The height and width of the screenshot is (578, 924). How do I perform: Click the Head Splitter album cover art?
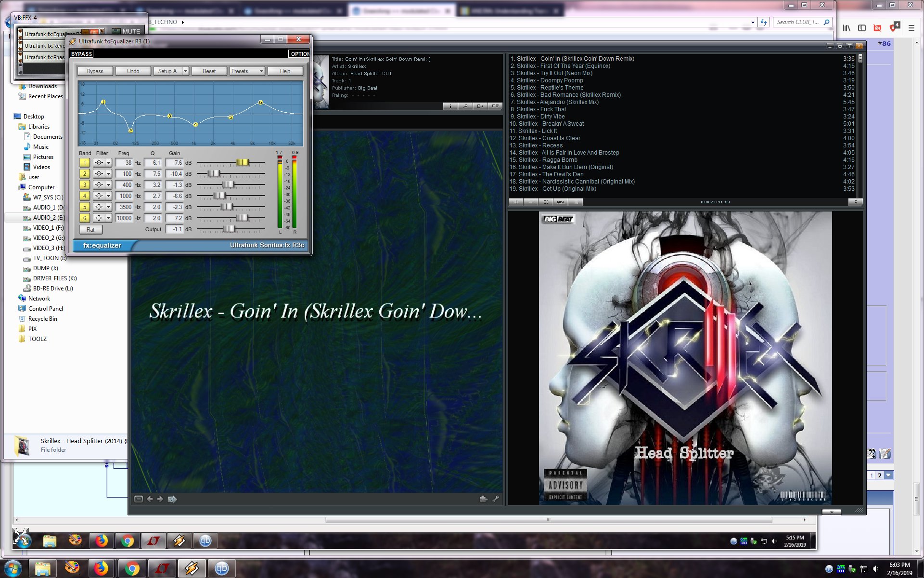coord(685,358)
